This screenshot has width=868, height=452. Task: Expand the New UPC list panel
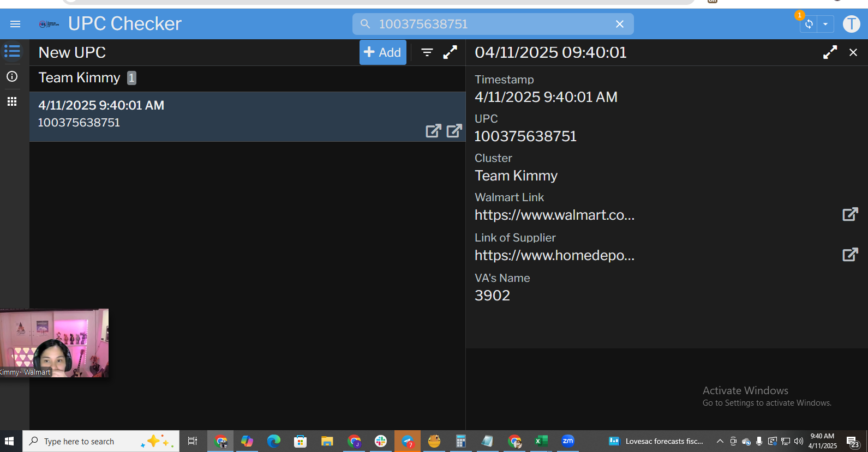[450, 52]
